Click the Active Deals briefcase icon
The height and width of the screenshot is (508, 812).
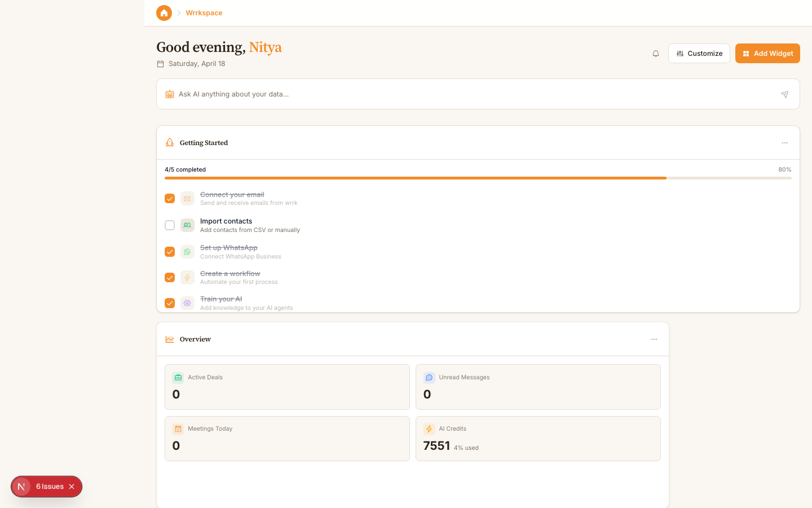pyautogui.click(x=178, y=378)
